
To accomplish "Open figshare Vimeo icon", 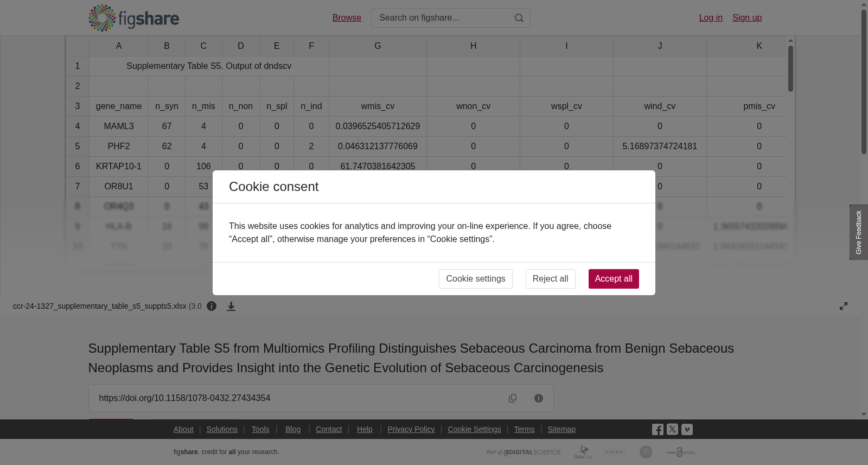I will coord(687,429).
